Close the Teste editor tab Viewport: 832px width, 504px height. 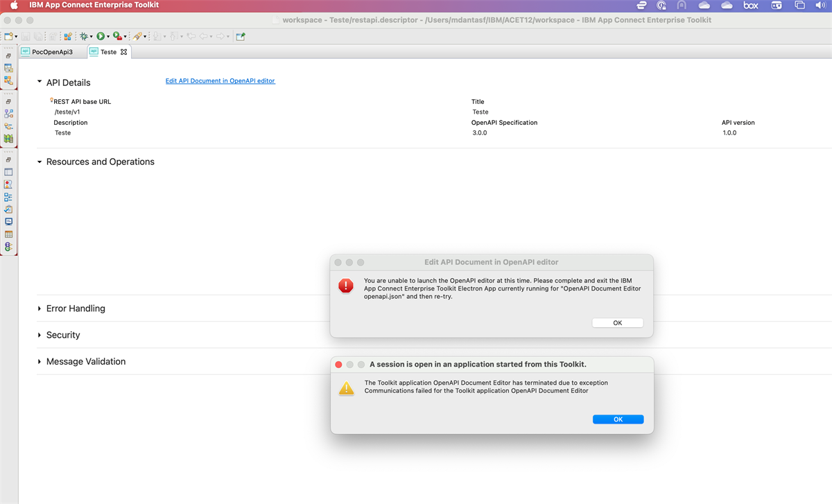(123, 52)
